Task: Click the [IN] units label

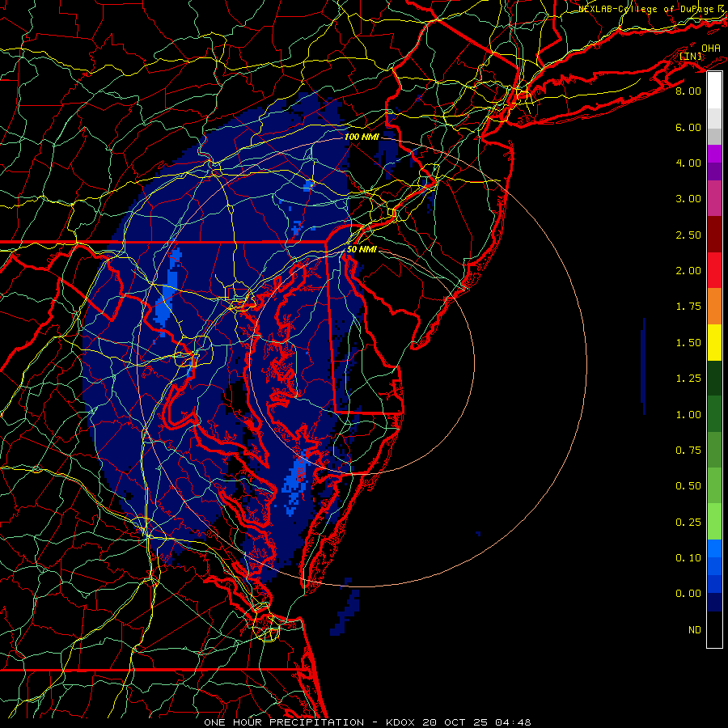Action: 691,56
